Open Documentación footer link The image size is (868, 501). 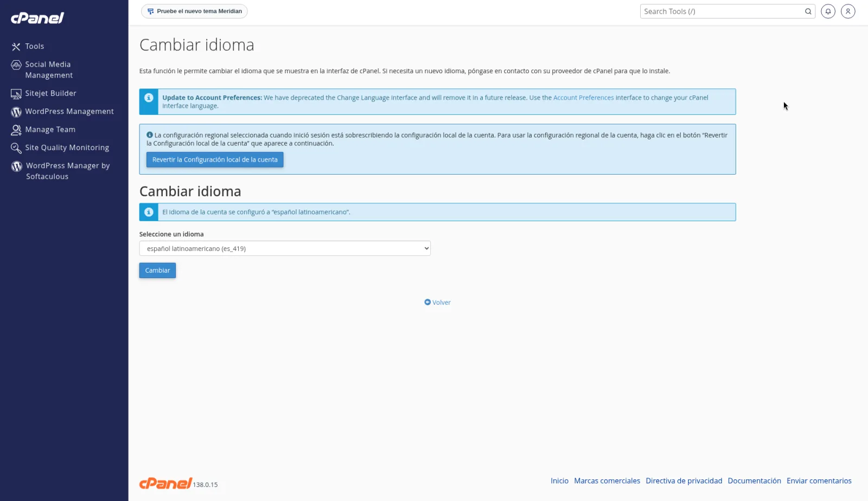754,481
